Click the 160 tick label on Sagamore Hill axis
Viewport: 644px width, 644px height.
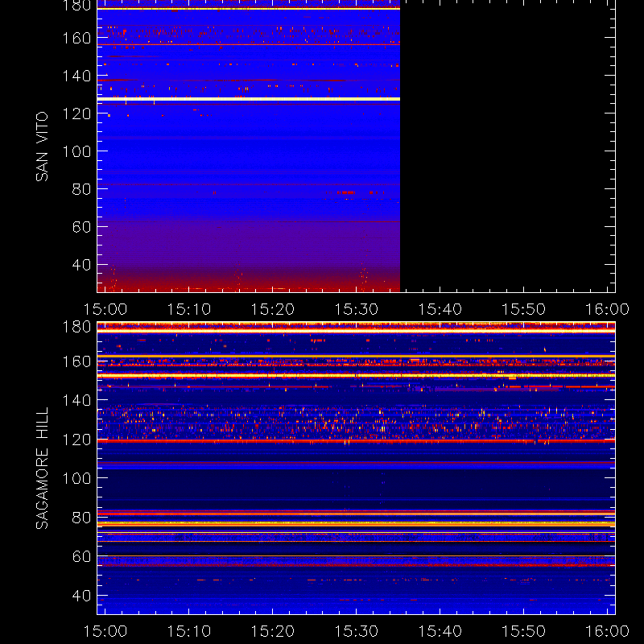[76, 361]
